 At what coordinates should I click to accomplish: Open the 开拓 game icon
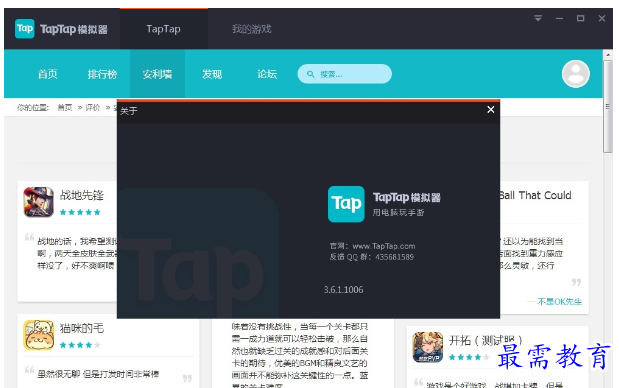click(x=428, y=347)
